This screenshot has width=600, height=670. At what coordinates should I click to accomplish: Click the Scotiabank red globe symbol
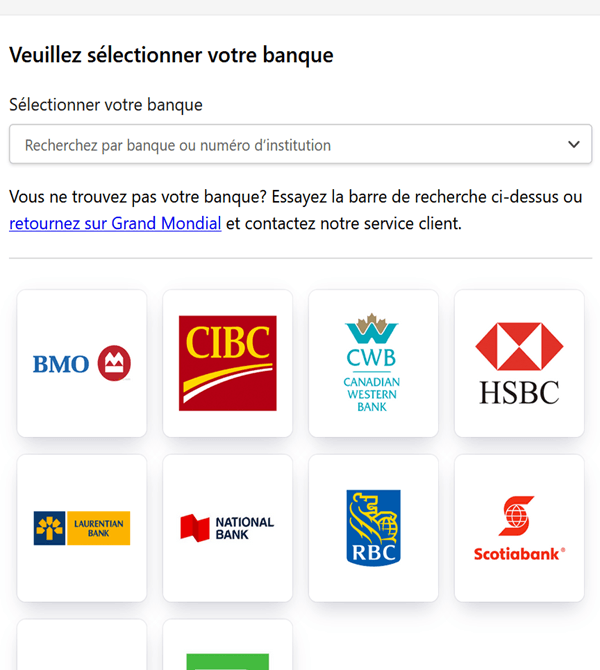(x=518, y=516)
